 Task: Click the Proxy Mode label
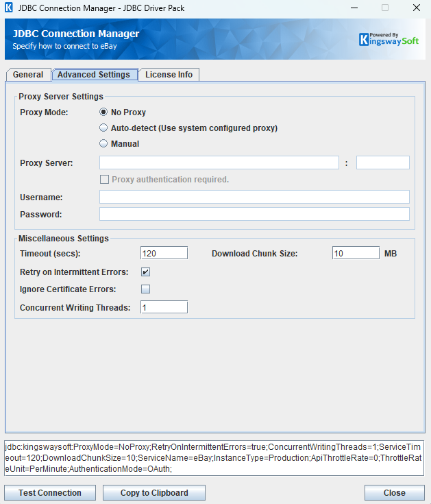click(x=44, y=112)
